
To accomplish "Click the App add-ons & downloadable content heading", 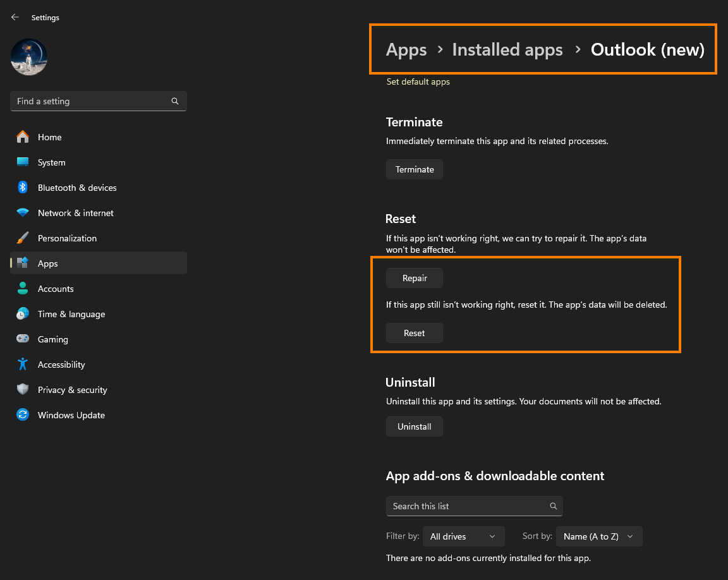I will (495, 476).
